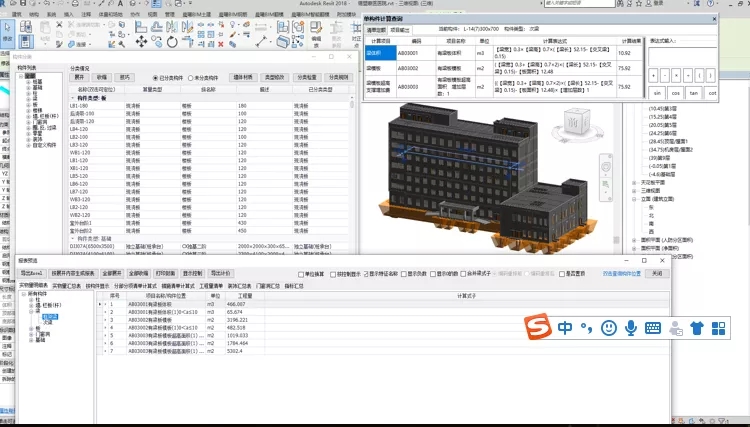
Task: Tick the 显示负数 checkbox
Action: tap(404, 274)
